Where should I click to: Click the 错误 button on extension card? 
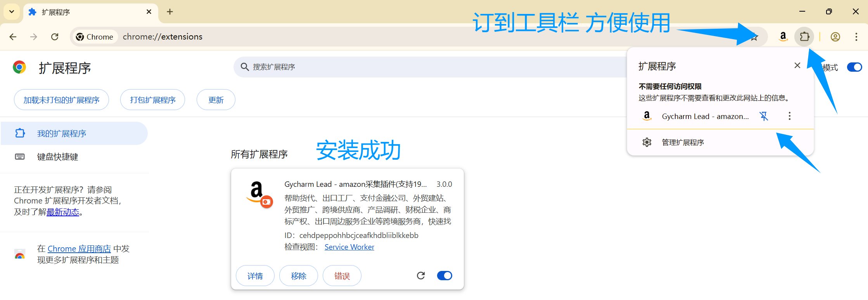(x=342, y=276)
